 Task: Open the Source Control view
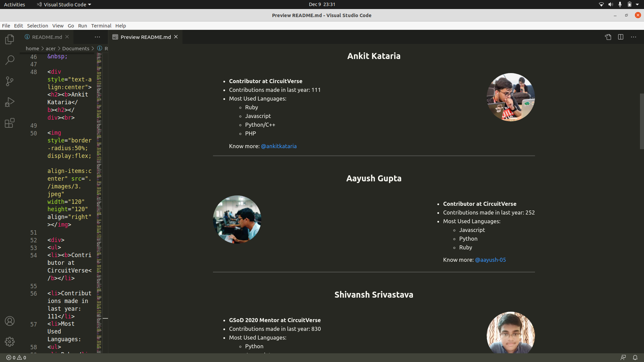click(9, 81)
